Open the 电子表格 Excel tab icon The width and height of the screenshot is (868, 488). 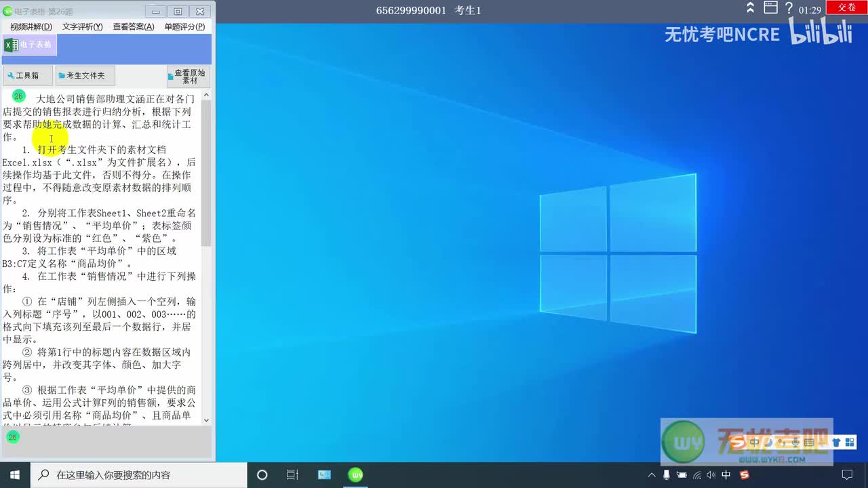[x=11, y=45]
